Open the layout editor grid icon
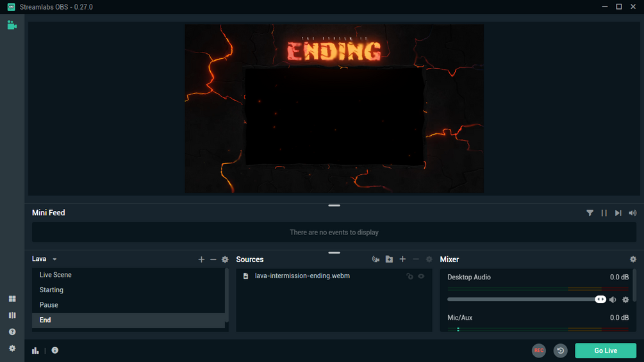This screenshot has width=644, height=362. (12, 299)
